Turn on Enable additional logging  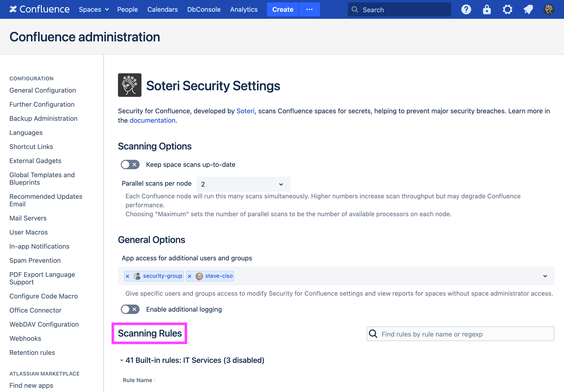click(130, 309)
